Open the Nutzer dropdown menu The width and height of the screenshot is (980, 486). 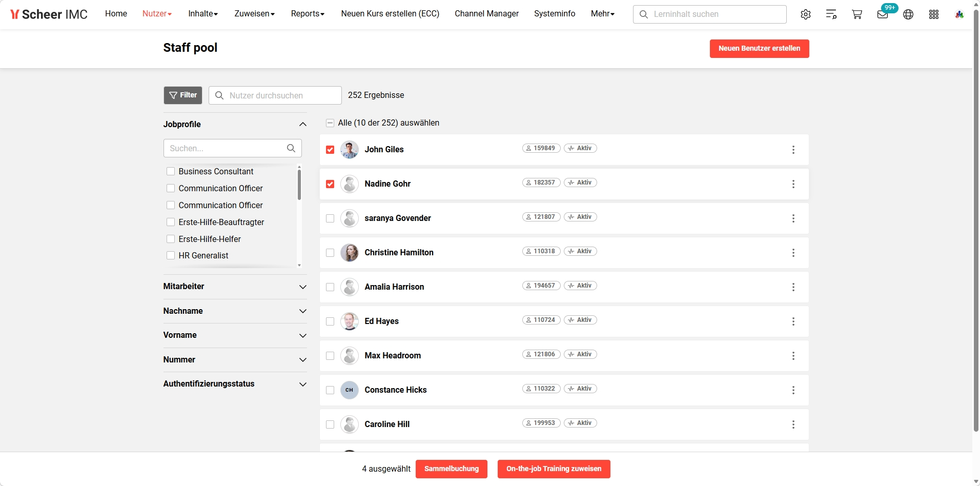(x=157, y=14)
